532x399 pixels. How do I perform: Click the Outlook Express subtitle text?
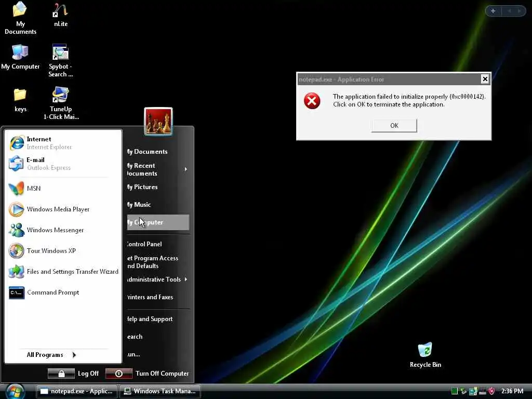point(49,168)
